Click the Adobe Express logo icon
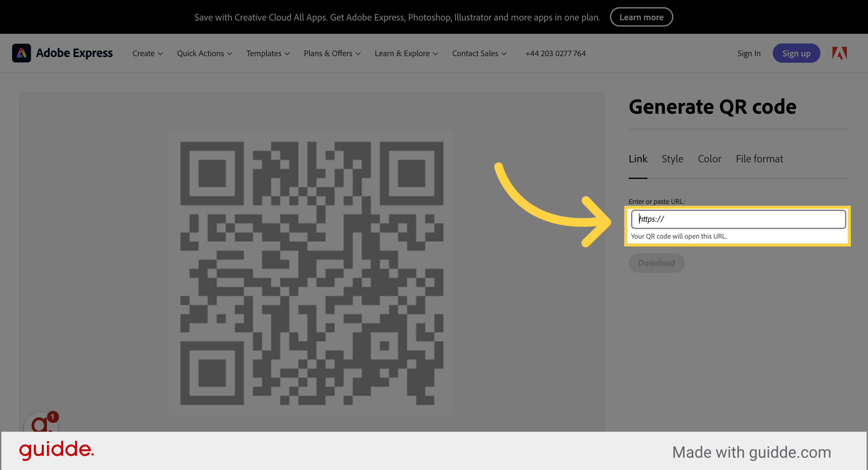Image resolution: width=868 pixels, height=470 pixels. [22, 53]
